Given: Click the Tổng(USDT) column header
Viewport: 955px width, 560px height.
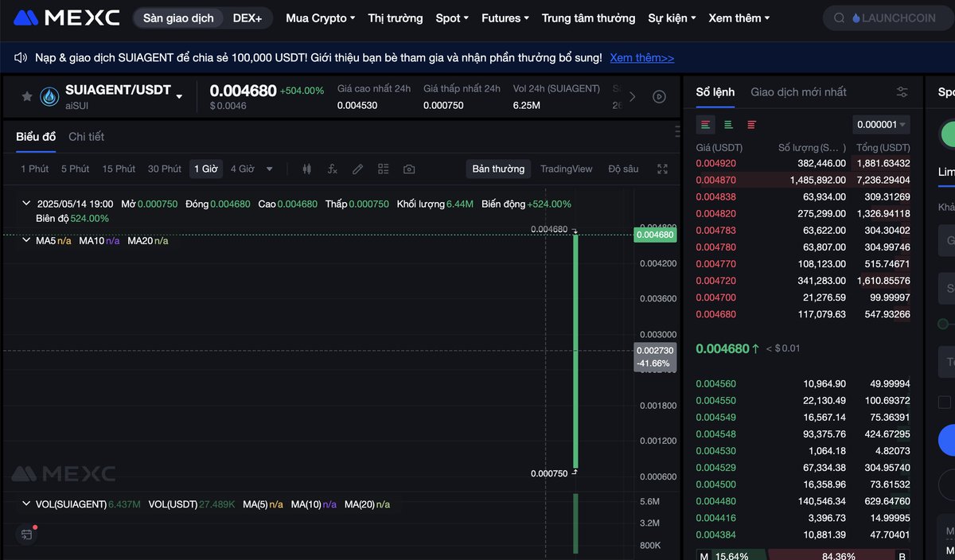Looking at the screenshot, I should click(883, 148).
